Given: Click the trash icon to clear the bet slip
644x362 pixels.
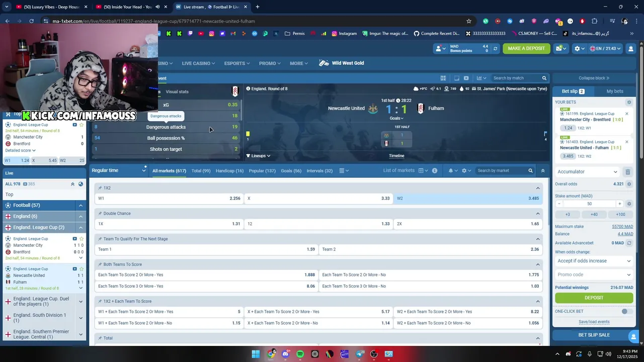Looking at the screenshot, I should (x=628, y=172).
